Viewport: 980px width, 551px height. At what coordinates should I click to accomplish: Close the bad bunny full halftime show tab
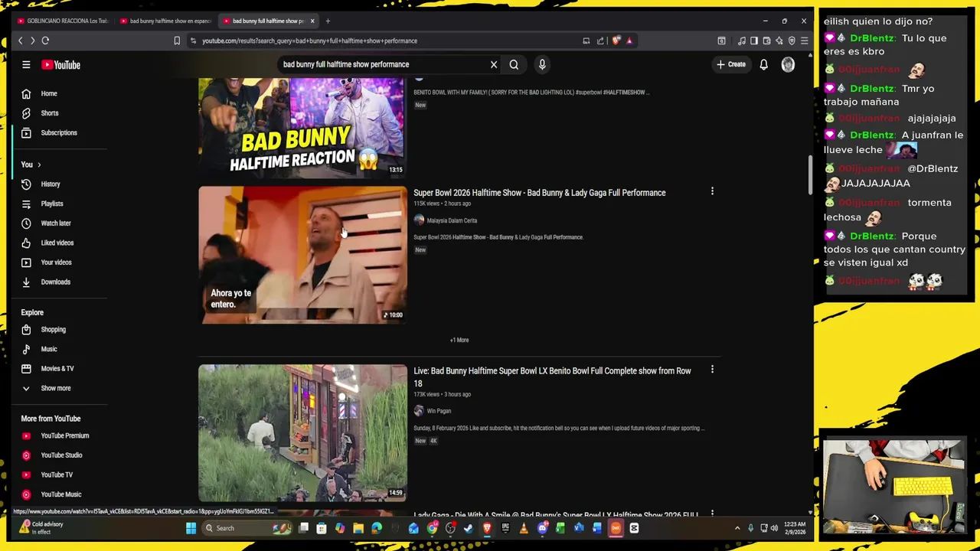point(312,21)
